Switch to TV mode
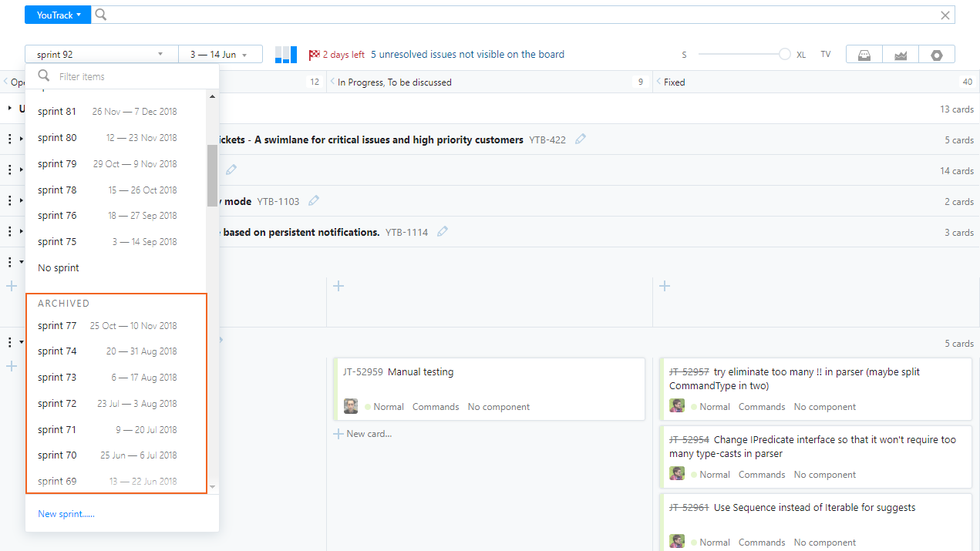Viewport: 980px width, 551px height. point(826,55)
